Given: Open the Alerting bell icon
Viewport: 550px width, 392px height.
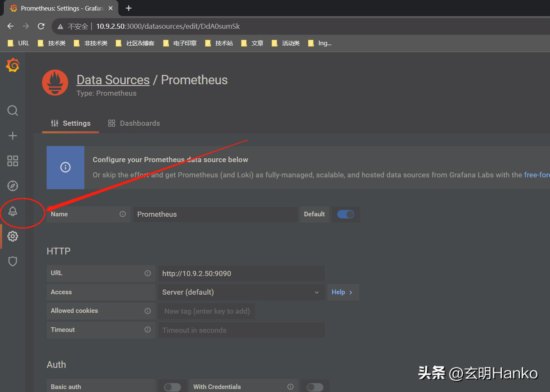Looking at the screenshot, I should point(13,211).
